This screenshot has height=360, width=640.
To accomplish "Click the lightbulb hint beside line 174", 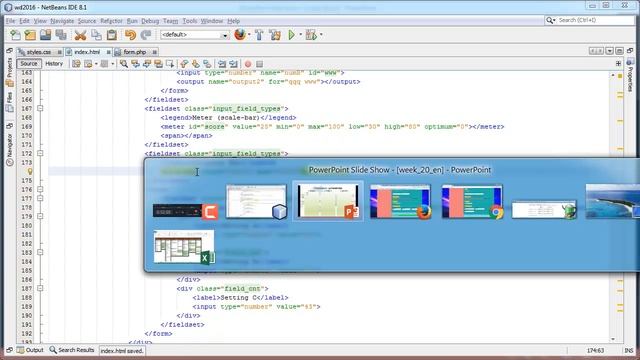I will (30, 171).
